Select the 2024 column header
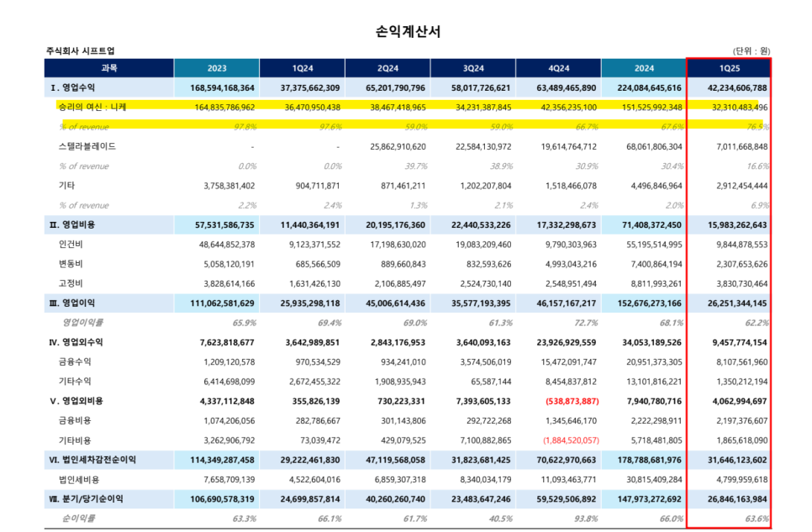The image size is (812, 532). pyautogui.click(x=644, y=68)
